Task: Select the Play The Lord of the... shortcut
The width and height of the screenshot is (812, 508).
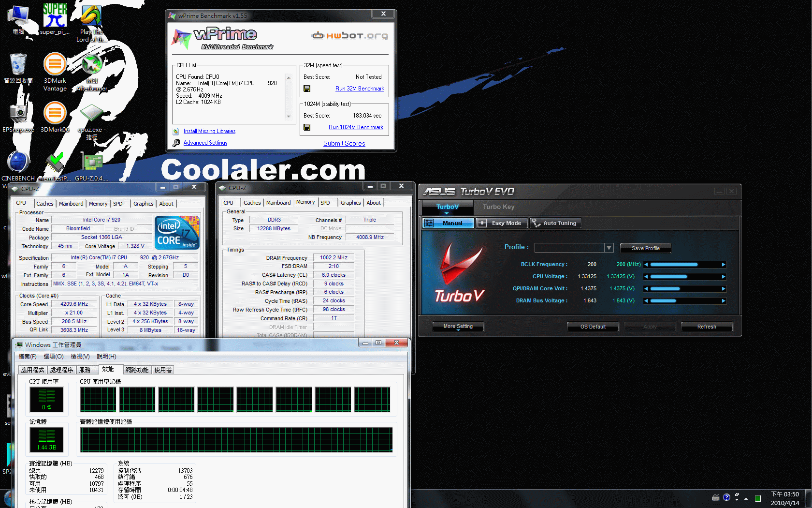Action: coord(91,23)
